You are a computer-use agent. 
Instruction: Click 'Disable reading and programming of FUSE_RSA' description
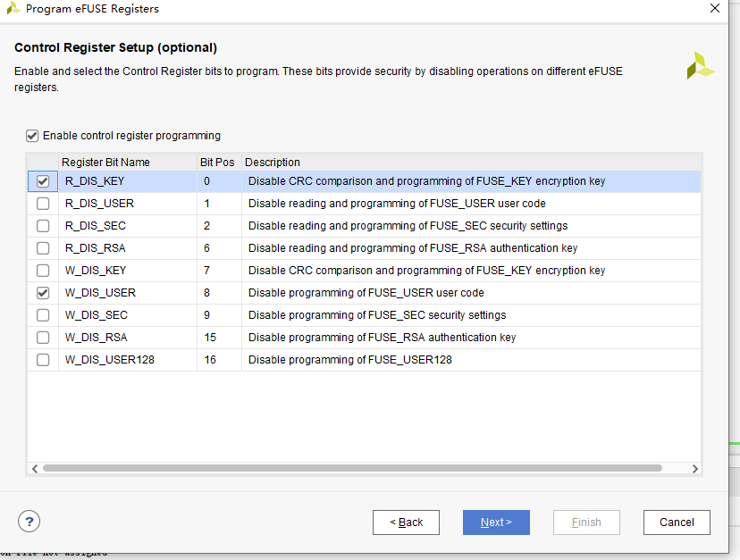click(413, 248)
